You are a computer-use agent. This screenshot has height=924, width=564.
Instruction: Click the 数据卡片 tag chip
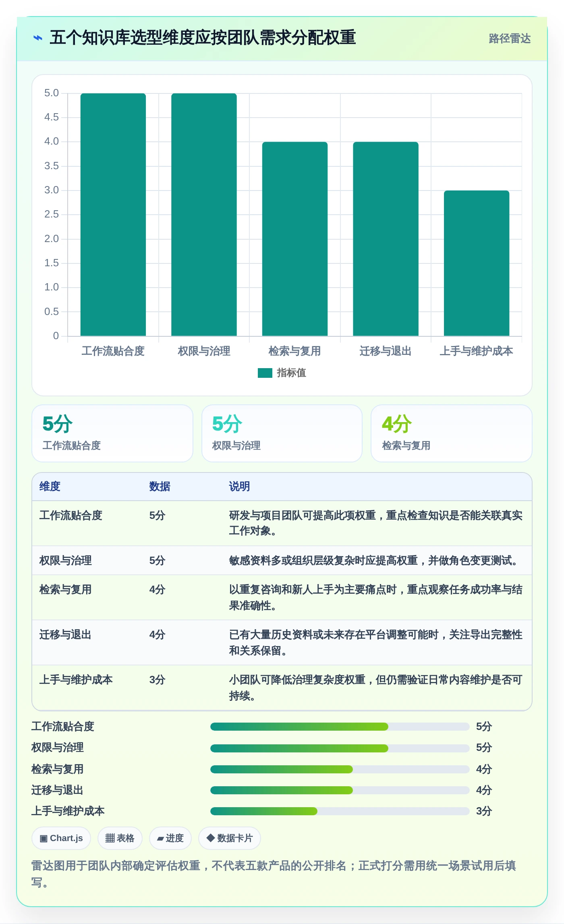coord(230,838)
